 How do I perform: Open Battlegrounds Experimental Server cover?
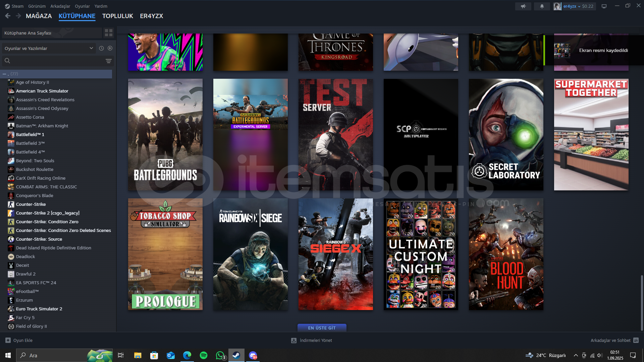click(x=251, y=134)
